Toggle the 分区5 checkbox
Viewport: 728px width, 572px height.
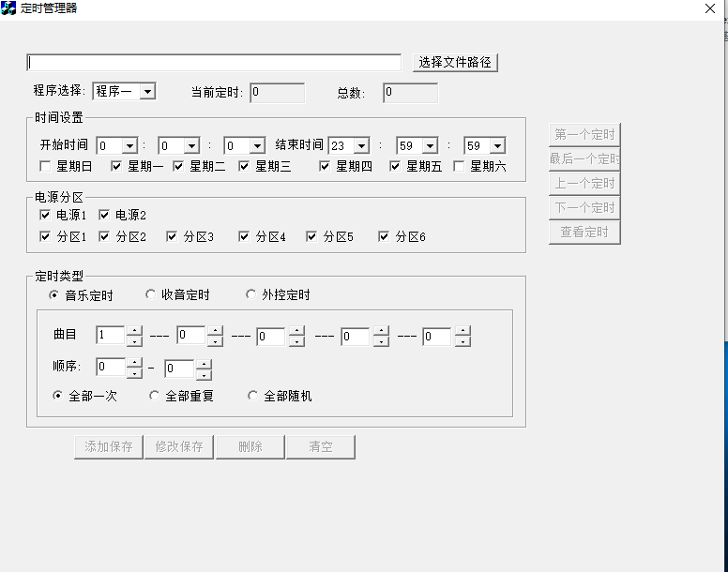(311, 236)
